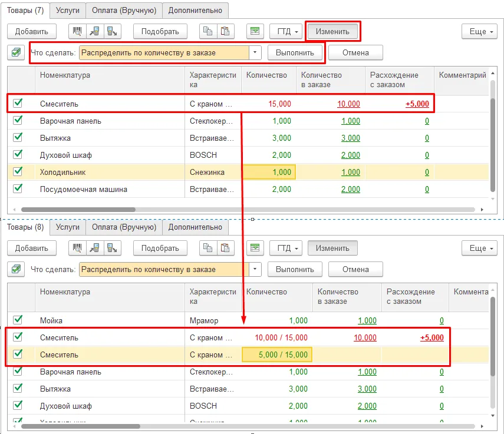Switch to Услуги tab beside Товары (7)
Image resolution: width=504 pixels, height=434 pixels.
coord(68,11)
